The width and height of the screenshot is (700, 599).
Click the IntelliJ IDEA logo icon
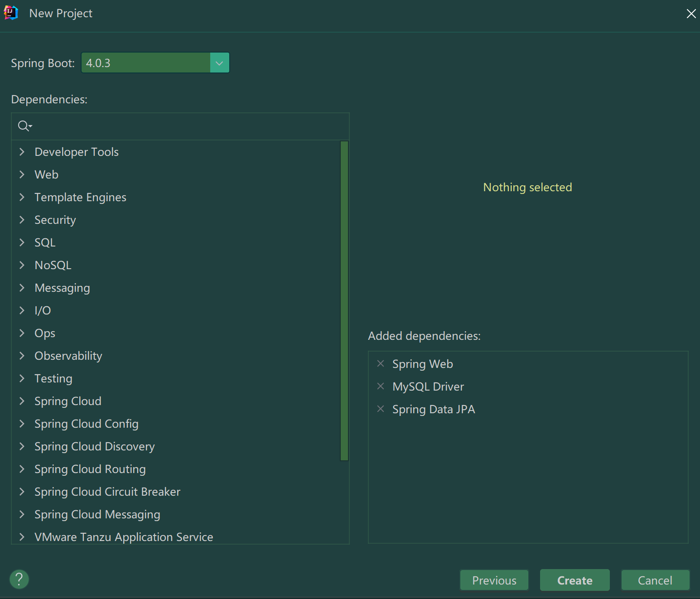[x=11, y=13]
